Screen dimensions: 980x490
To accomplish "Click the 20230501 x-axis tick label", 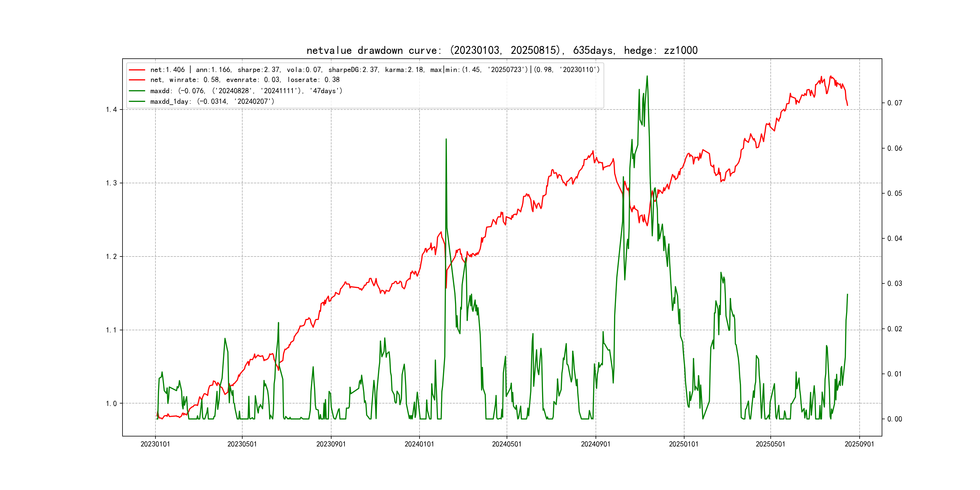I will click(242, 444).
